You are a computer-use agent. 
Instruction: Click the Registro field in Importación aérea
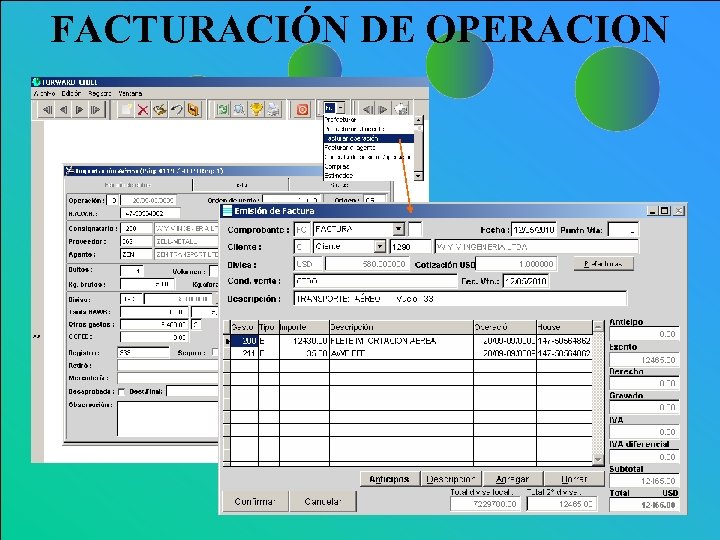coord(144,353)
